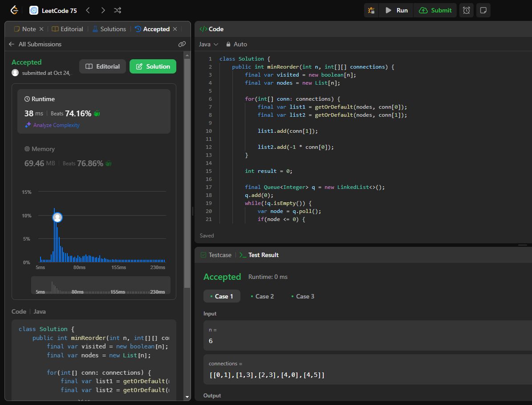The height and width of the screenshot is (405, 532).
Task: Close the Accepted tab
Action: click(175, 29)
